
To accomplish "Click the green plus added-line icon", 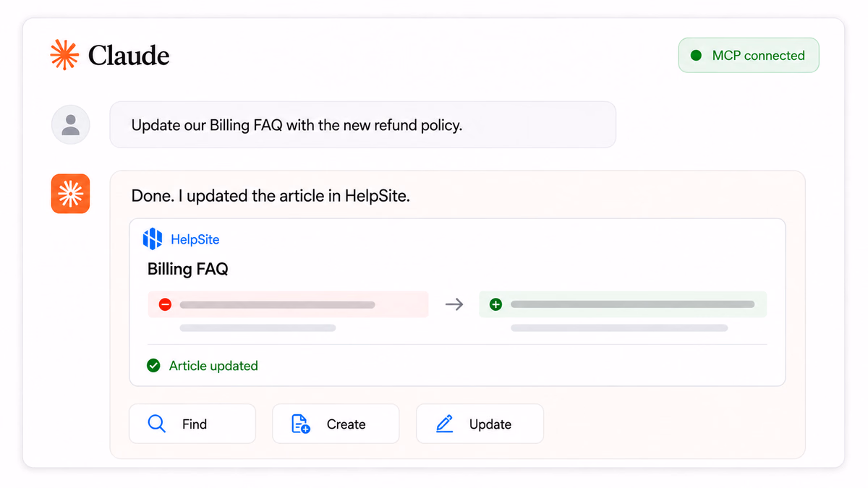I will tap(495, 305).
